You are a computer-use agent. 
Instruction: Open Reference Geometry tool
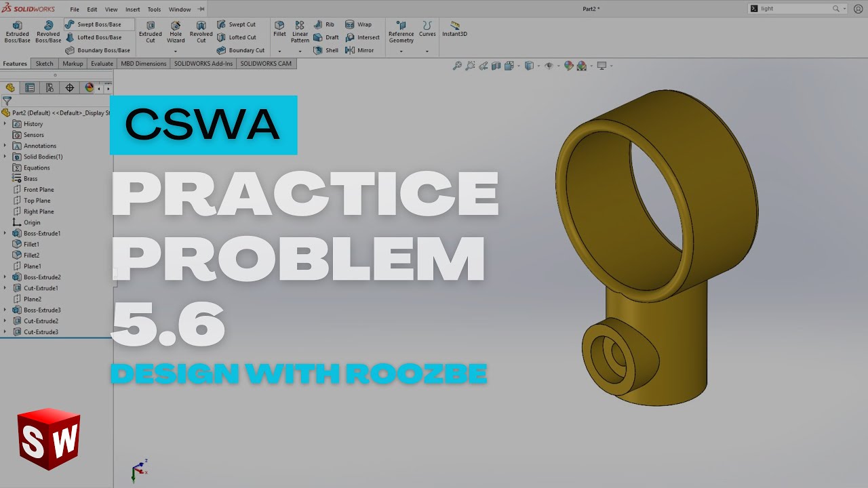coord(401,32)
